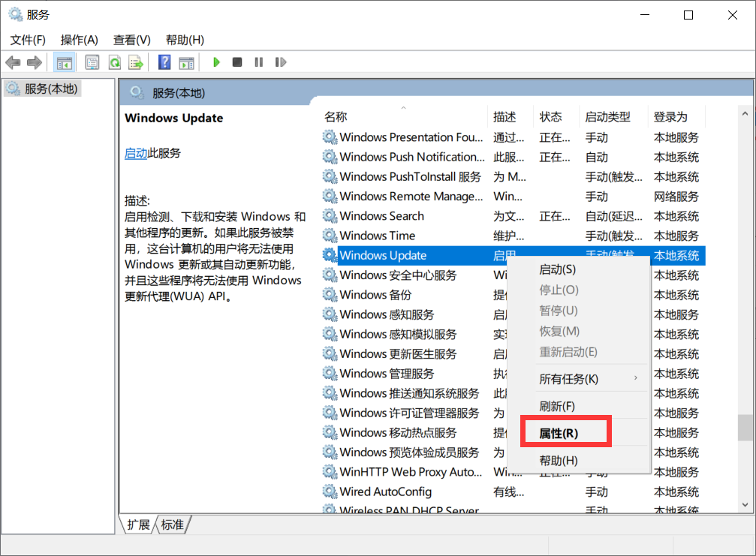Click gear icon next to WinHTTP Web Proxy
756x556 pixels.
[x=330, y=472]
